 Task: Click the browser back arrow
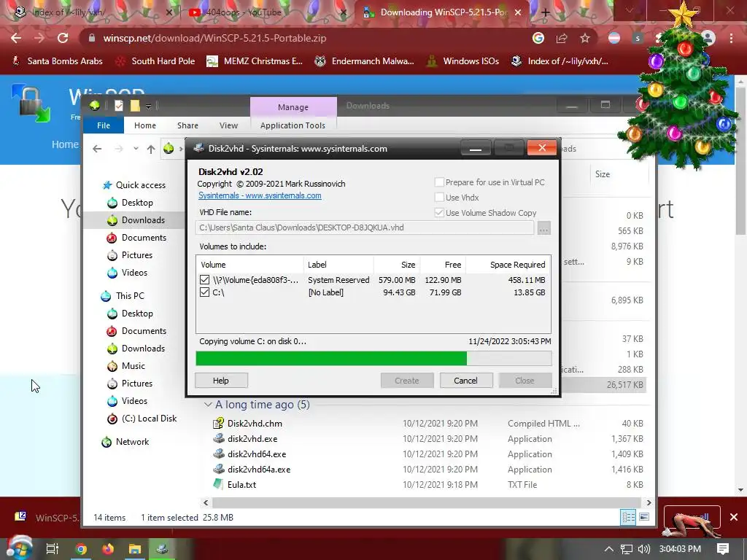tap(16, 38)
